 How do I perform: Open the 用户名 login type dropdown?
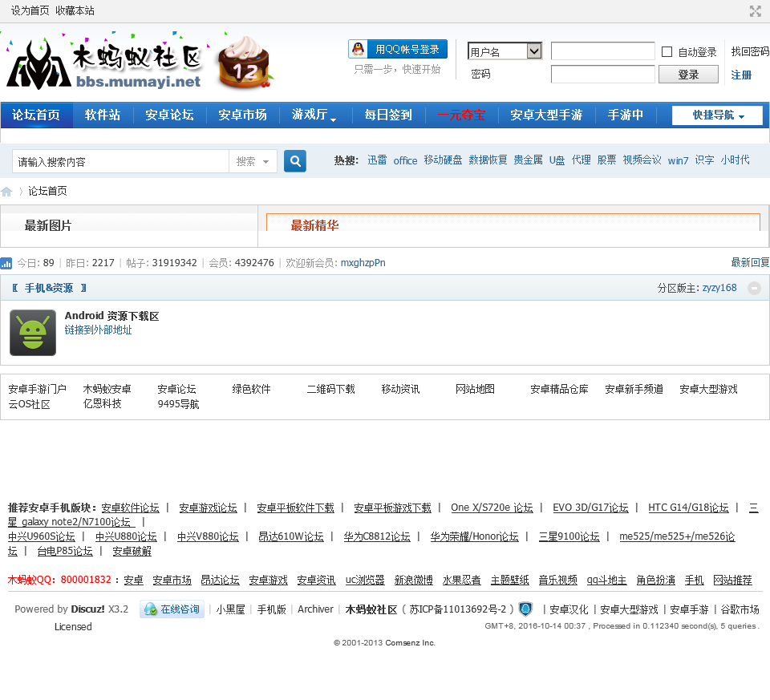(x=505, y=51)
